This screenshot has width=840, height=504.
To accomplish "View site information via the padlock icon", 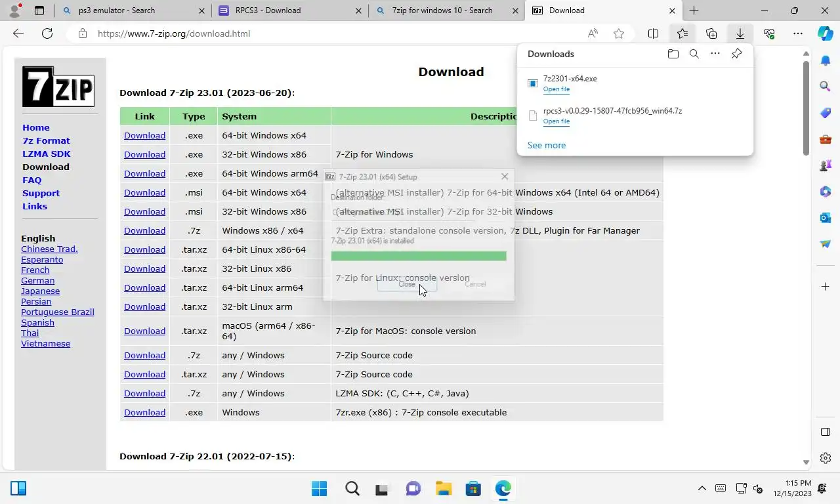I will pos(82,33).
